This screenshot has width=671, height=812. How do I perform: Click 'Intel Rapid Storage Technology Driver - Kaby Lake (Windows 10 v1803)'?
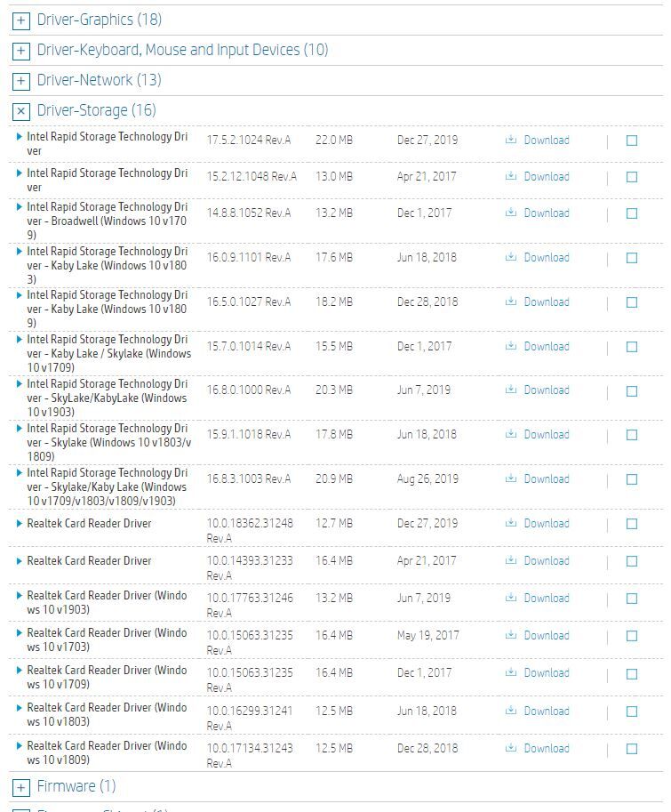click(x=107, y=265)
